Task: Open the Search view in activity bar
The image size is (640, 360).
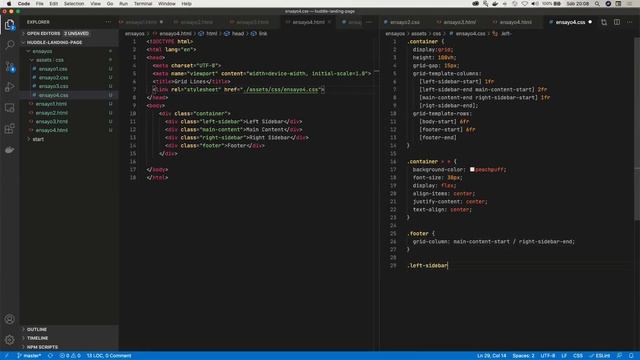Action: click(x=10, y=45)
